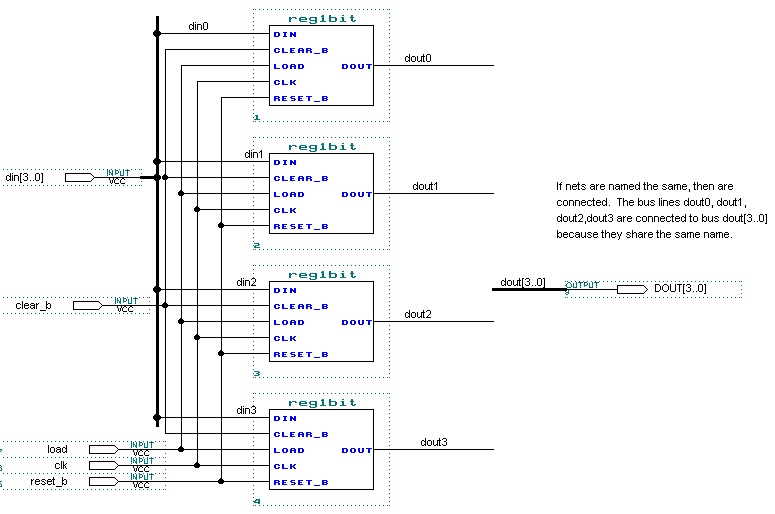The image size is (775, 514).
Task: Click the DOUT[3..0] output pin symbol
Action: (x=631, y=289)
